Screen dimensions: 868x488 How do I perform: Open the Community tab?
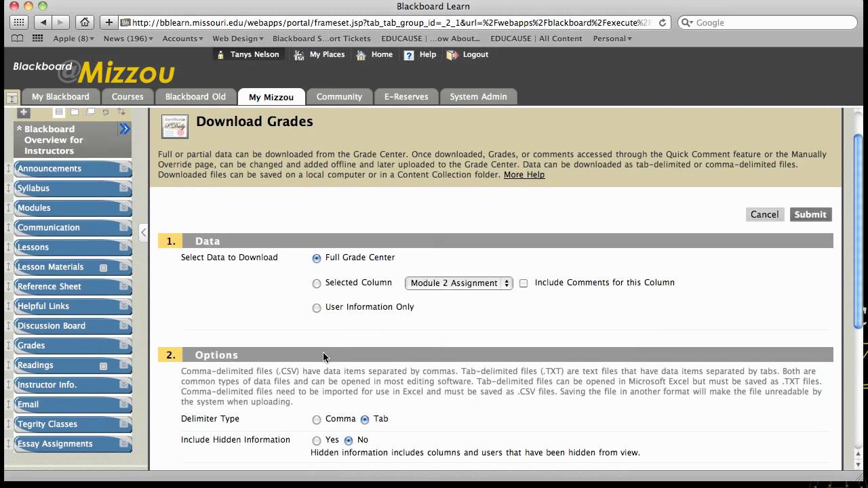339,97
